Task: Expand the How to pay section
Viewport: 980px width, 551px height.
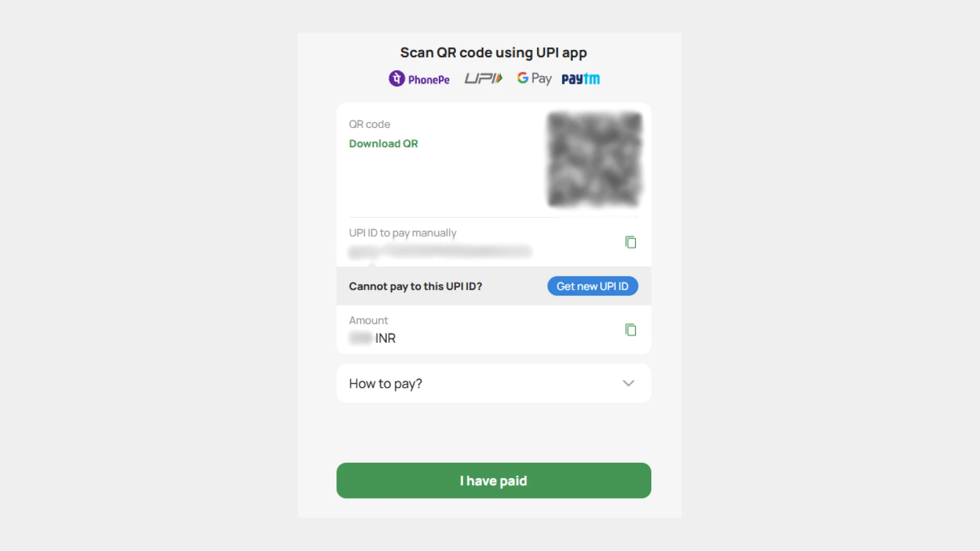Action: (493, 383)
